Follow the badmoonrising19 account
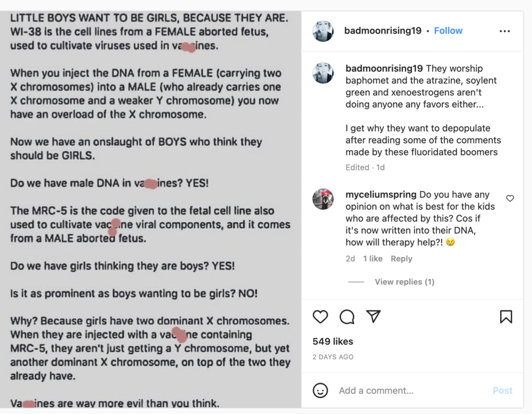This screenshot has height=414, width=532. [448, 31]
